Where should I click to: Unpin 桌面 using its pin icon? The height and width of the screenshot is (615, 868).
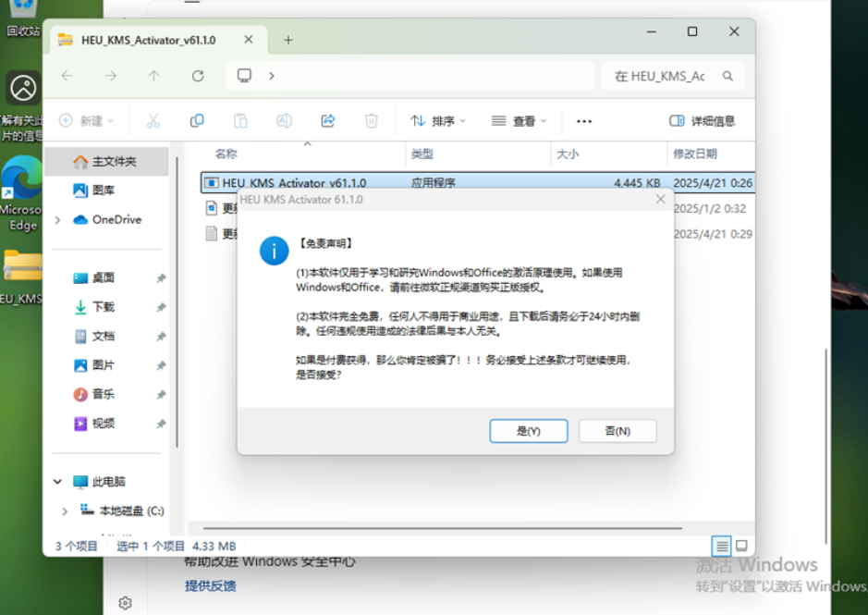point(161,278)
